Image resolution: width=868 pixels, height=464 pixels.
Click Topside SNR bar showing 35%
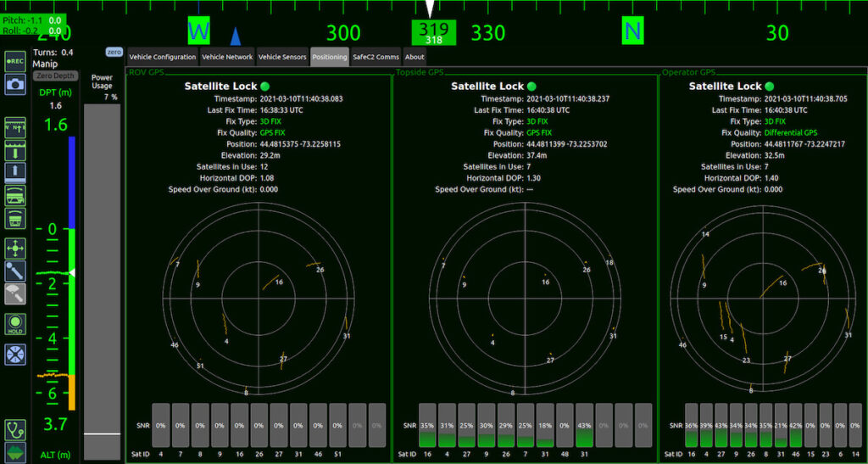tap(428, 425)
